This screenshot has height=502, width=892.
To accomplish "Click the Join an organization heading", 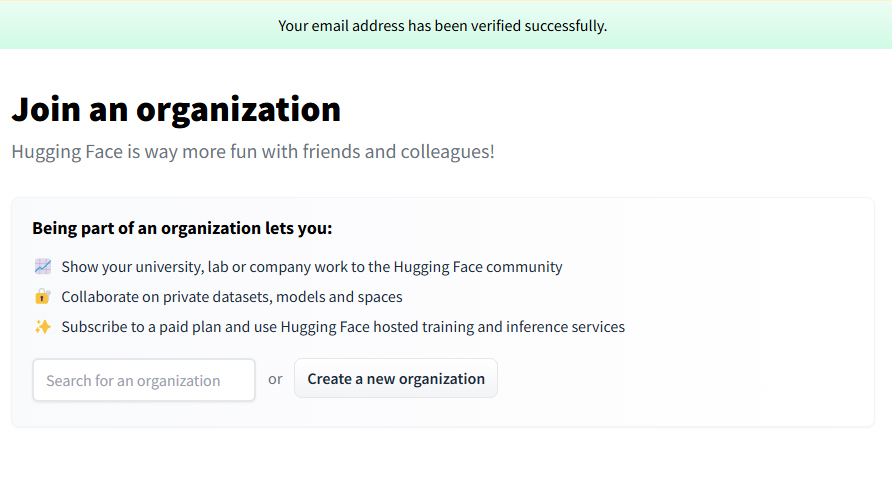I will pyautogui.click(x=176, y=109).
